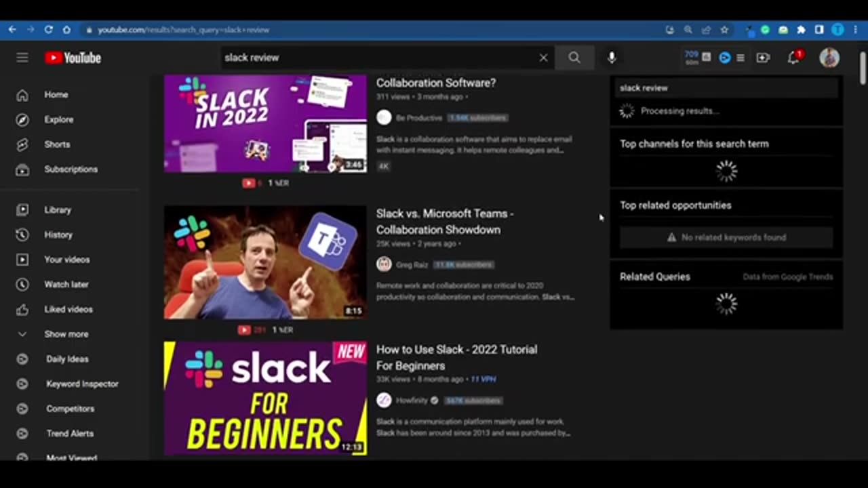This screenshot has width=868, height=488.
Task: Click the TubeBuddy blue round icon
Action: point(725,58)
